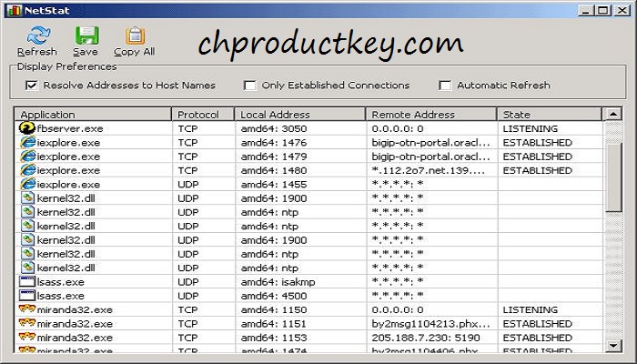This screenshot has height=364, width=637.
Task: Click the local address amd64: 1455
Action: point(273,184)
